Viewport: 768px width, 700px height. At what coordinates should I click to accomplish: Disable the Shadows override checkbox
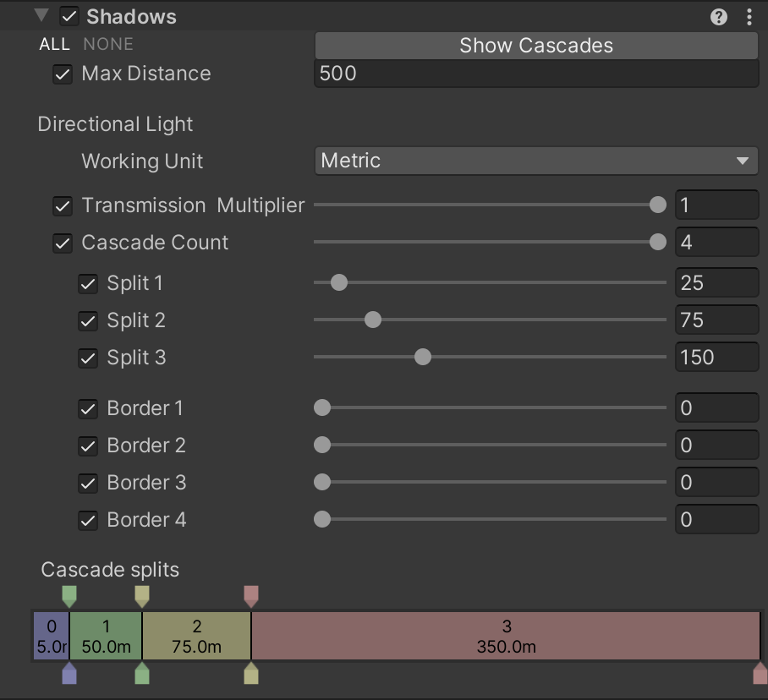[69, 17]
